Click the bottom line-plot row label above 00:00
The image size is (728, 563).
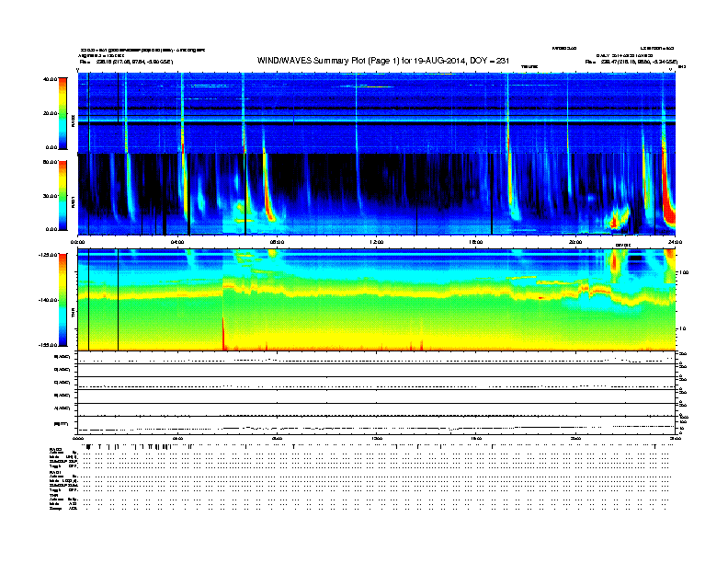pos(62,423)
